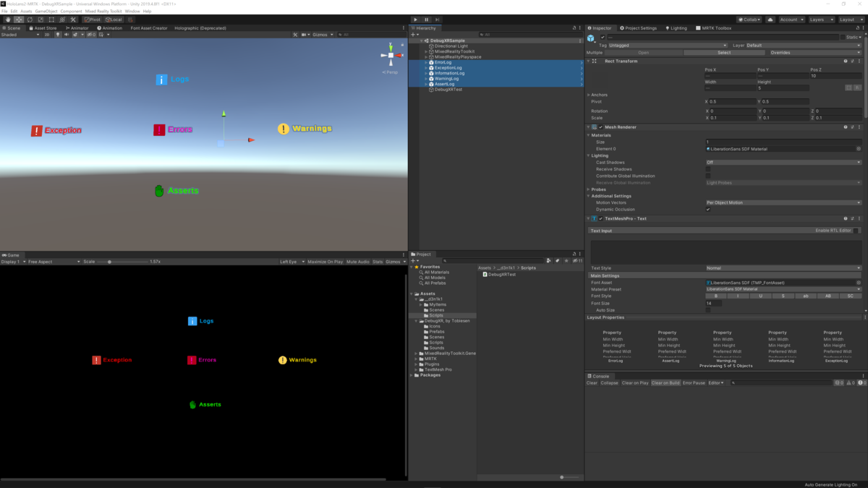Open the custom editor tools icon
Viewport: 868px width, 488px height.
point(73,20)
